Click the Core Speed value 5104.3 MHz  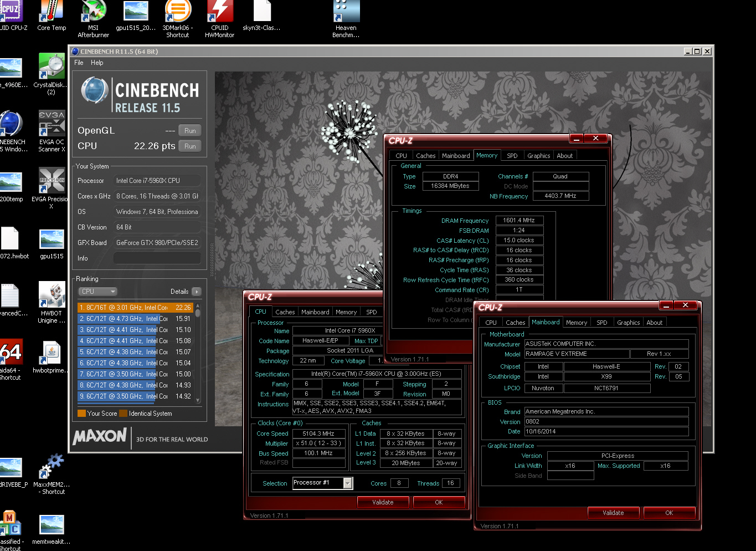click(x=318, y=433)
